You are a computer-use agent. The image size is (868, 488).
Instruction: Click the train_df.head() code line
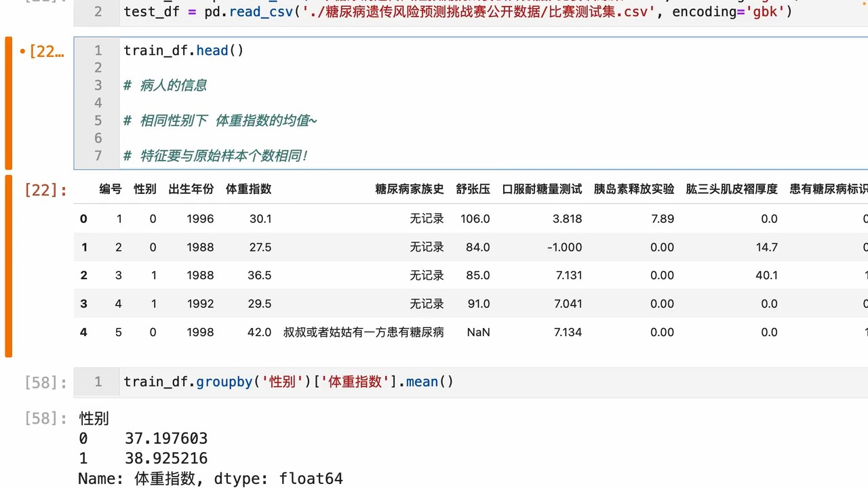[183, 50]
